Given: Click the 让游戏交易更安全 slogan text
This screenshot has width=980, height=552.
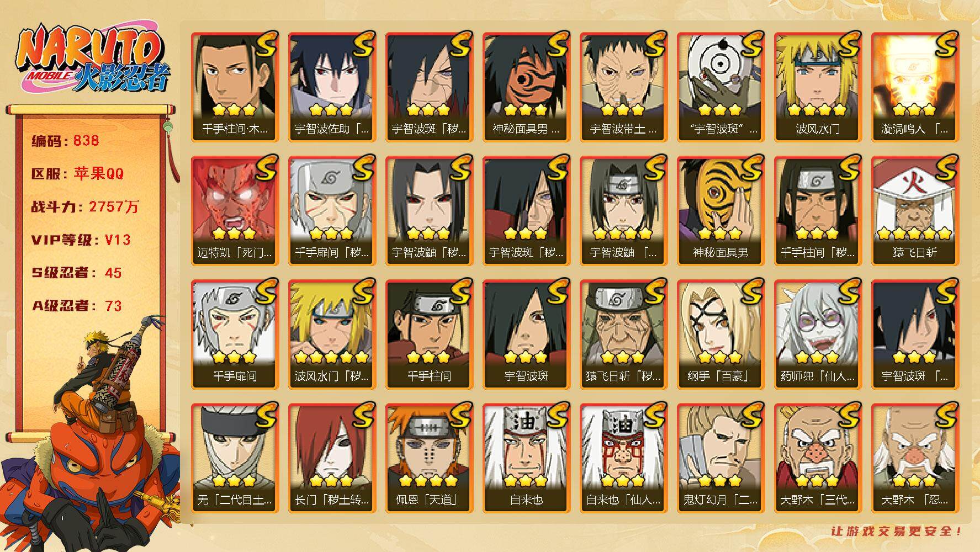Looking at the screenshot, I should (897, 531).
